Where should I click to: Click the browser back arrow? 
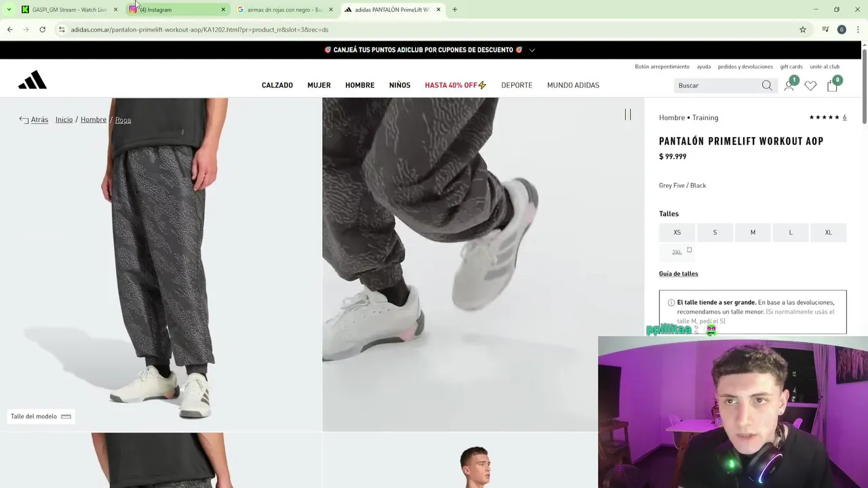[9, 29]
